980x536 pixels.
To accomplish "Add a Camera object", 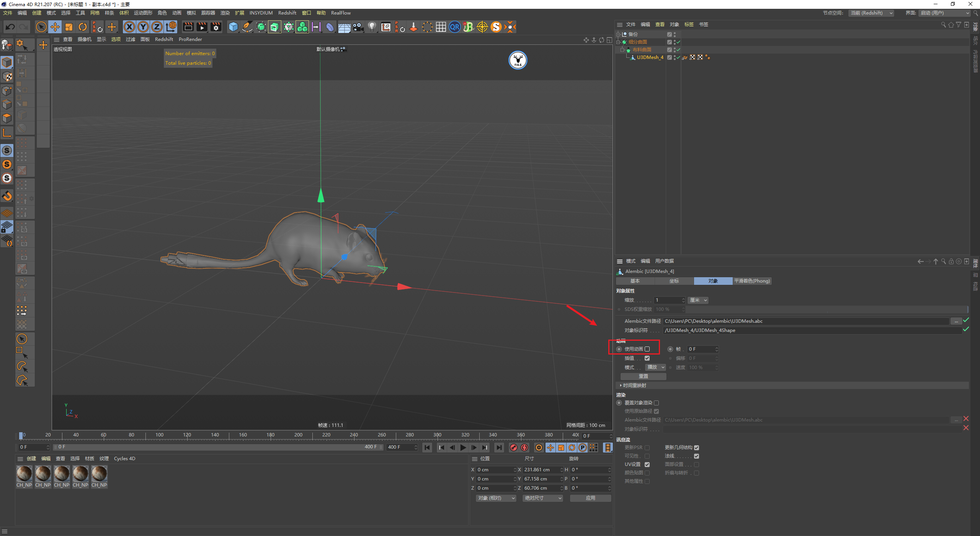I will 358,27.
